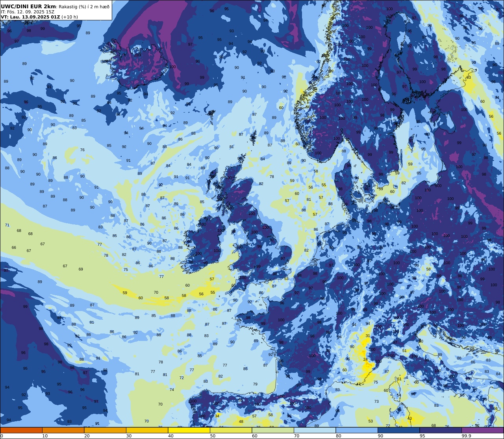Click the medium blue 90–95 legend segment
This screenshot has width=504, height=439.
point(398,430)
